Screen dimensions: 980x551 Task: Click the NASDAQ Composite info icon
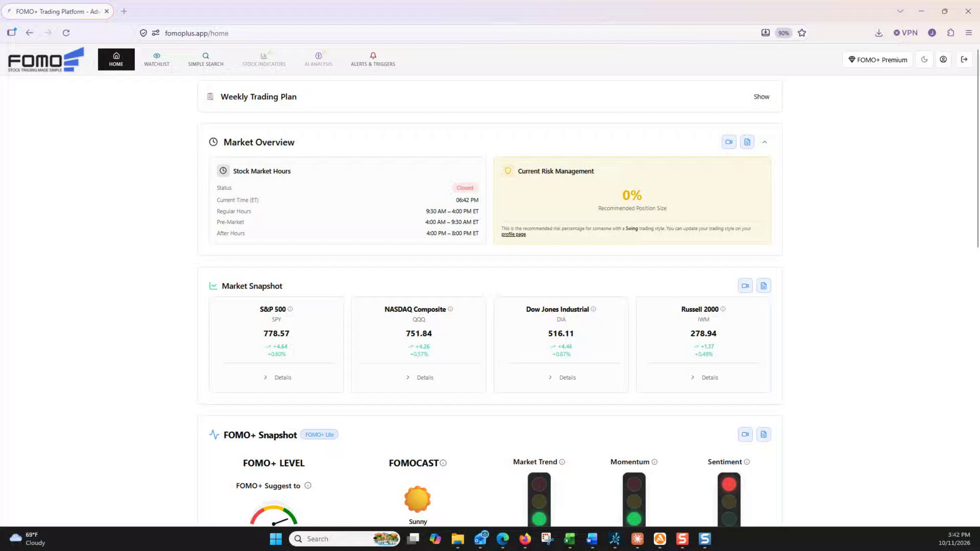click(450, 309)
